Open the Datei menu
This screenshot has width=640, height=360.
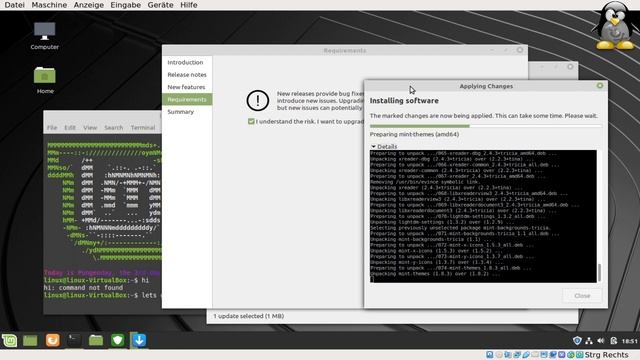(x=14, y=5)
